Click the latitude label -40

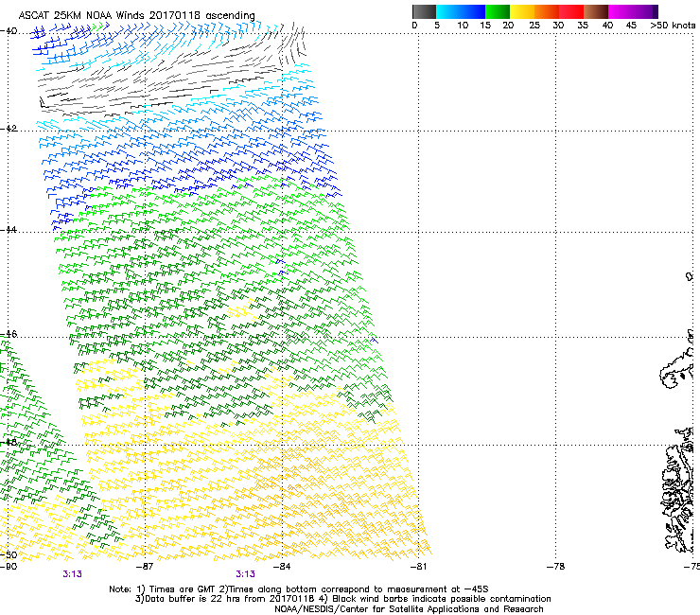tap(9, 31)
